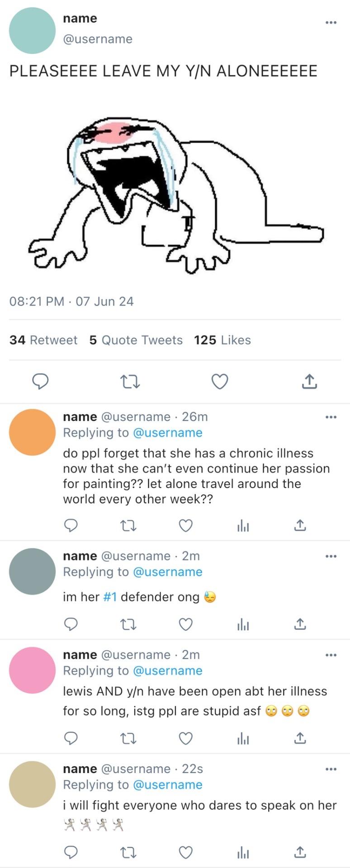View the 5 Quote Tweets

[136, 340]
